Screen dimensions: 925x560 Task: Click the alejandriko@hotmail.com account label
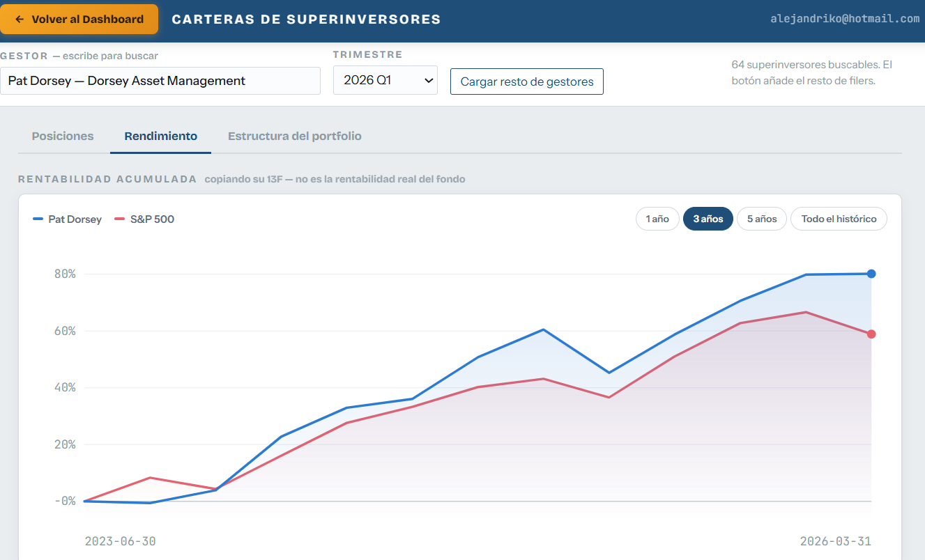(845, 20)
